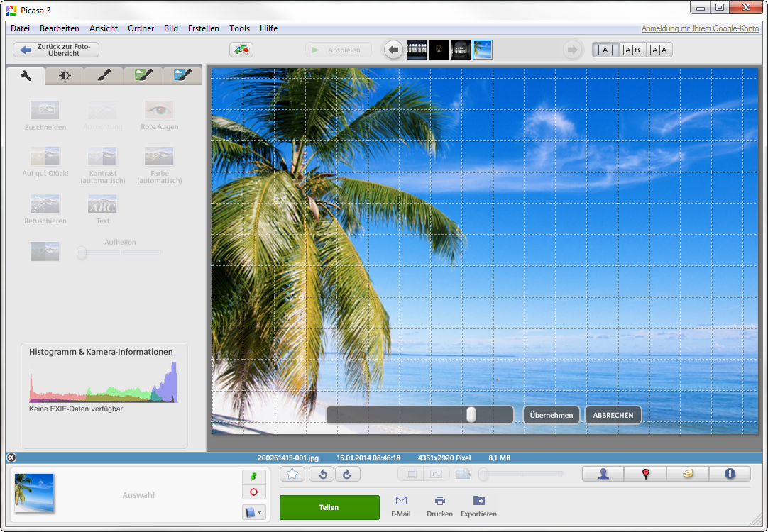This screenshot has width=768, height=532.
Task: Rotate photo clockwise
Action: pyautogui.click(x=347, y=475)
